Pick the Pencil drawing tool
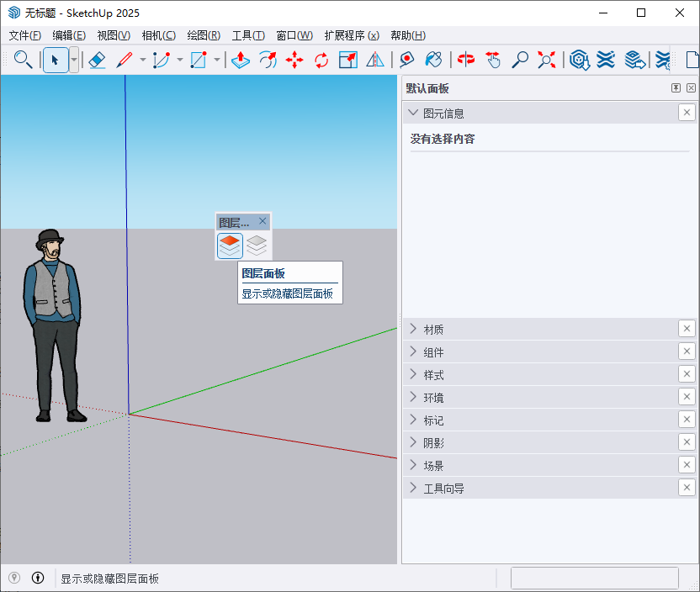The width and height of the screenshot is (700, 592). [124, 60]
